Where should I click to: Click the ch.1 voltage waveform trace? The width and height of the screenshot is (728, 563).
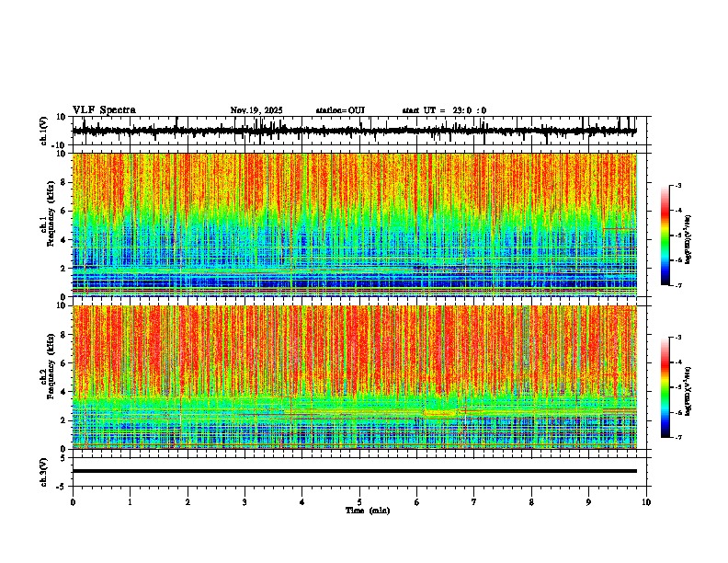click(354, 131)
